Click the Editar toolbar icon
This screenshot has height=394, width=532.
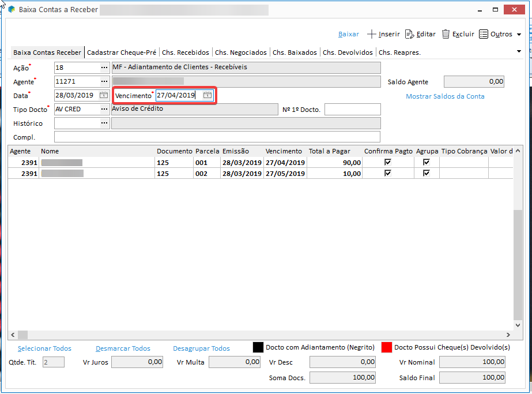(x=410, y=34)
